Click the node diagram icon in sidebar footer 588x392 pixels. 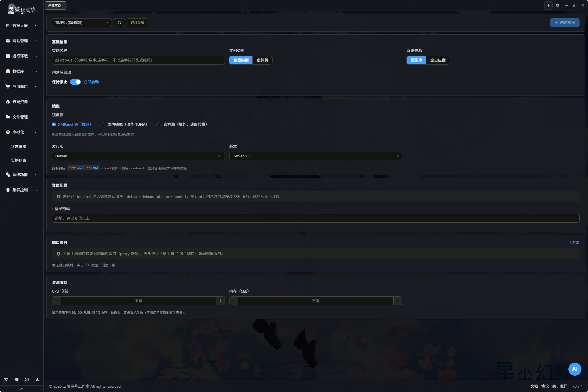6,379
